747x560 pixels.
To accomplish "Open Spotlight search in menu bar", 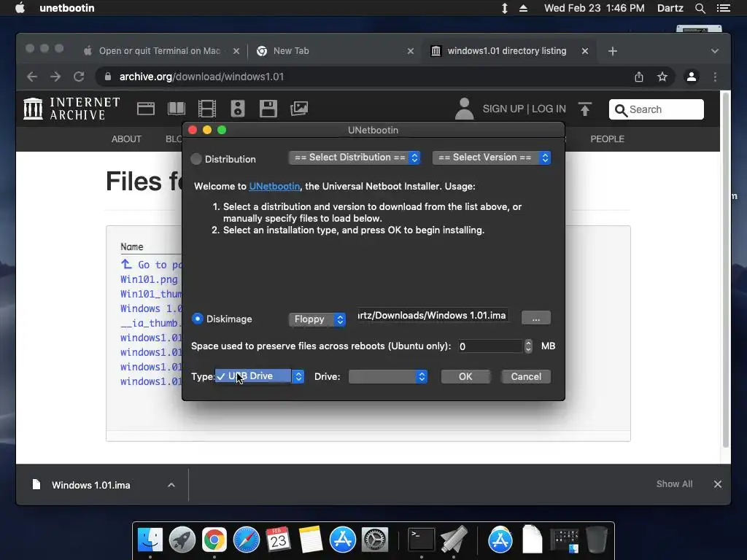I will click(700, 8).
